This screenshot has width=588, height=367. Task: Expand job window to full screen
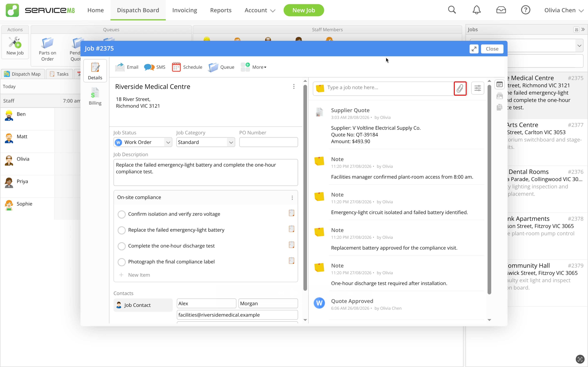coord(474,49)
